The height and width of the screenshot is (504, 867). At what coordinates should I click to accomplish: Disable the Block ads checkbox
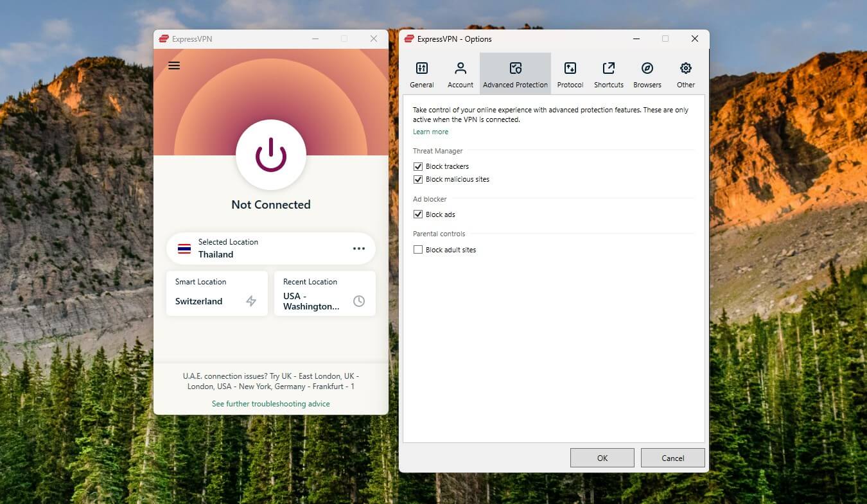pyautogui.click(x=418, y=214)
